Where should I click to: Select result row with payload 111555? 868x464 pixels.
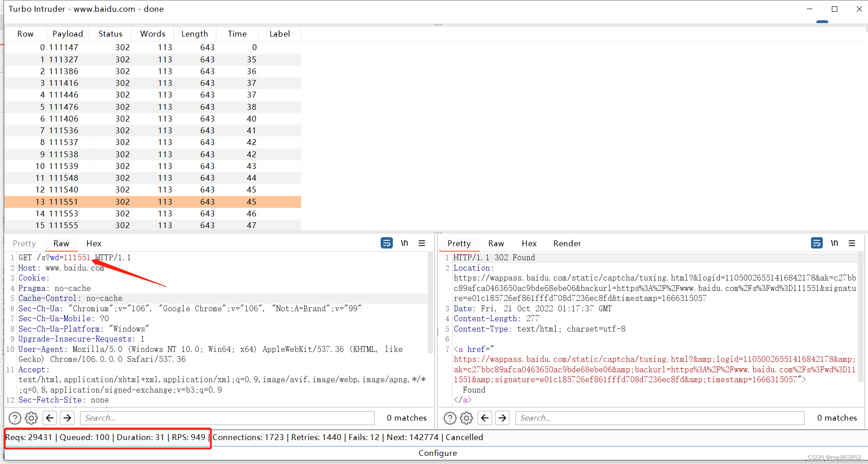tap(153, 225)
